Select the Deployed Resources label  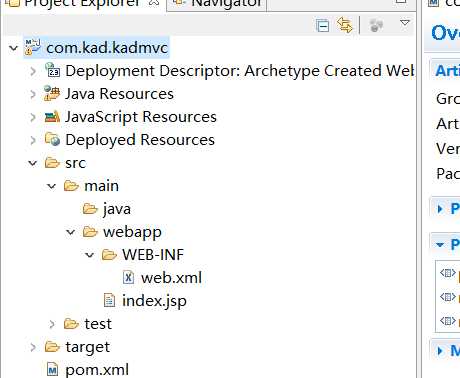pos(140,140)
